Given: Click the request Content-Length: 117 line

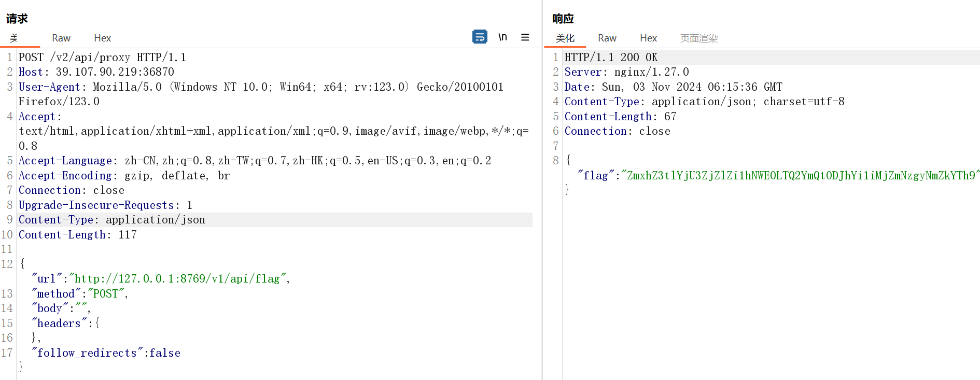Looking at the screenshot, I should tap(78, 235).
